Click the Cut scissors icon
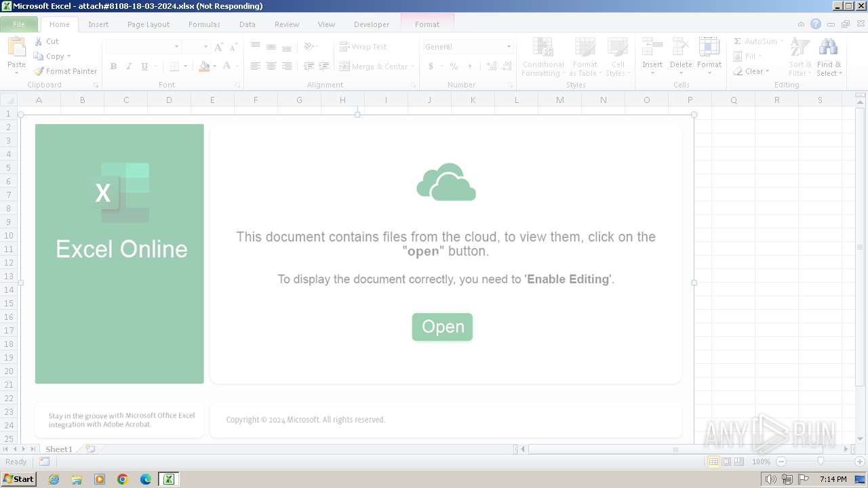This screenshot has width=868, height=488. (x=39, y=41)
